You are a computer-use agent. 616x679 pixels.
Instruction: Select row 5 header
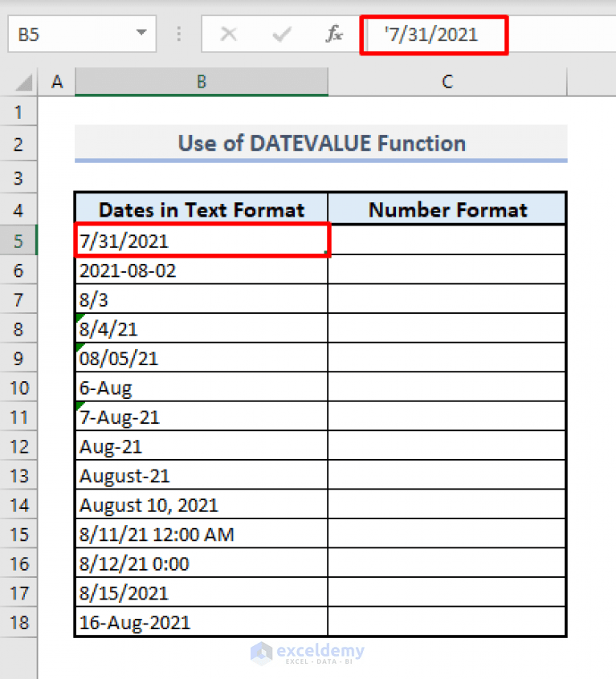click(18, 240)
